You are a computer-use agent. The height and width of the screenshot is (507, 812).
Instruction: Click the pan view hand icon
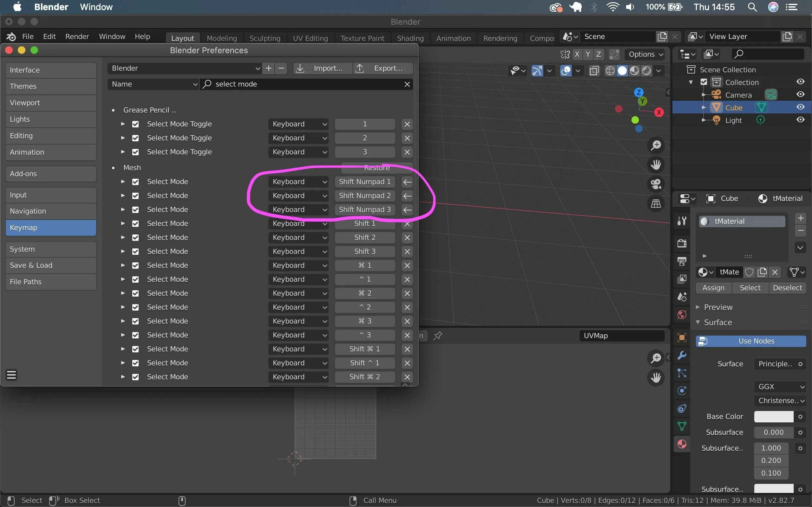656,165
